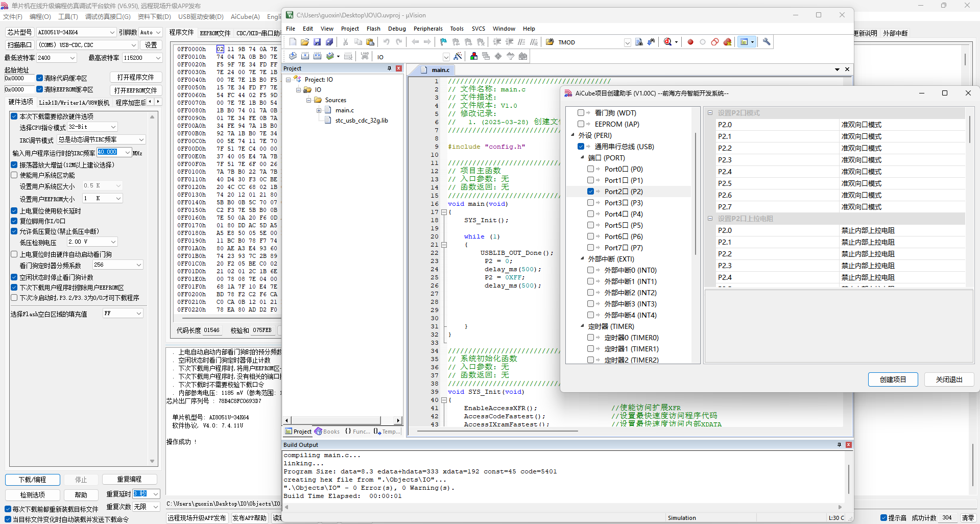Image resolution: width=980 pixels, height=524 pixels.
Task: Collapse 外部中断 (EXTI) tree node
Action: click(582, 259)
